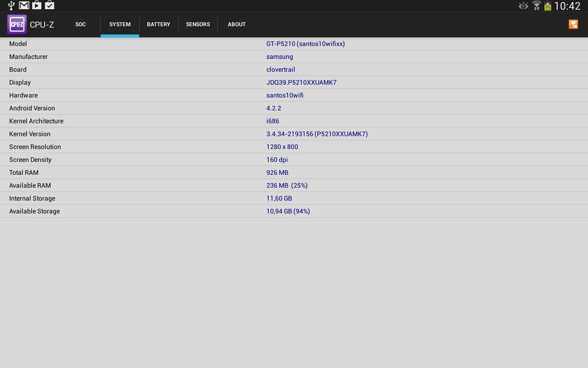Screen dimensions: 588x368
Task: Select the Kernel Version label
Action: 30,134
